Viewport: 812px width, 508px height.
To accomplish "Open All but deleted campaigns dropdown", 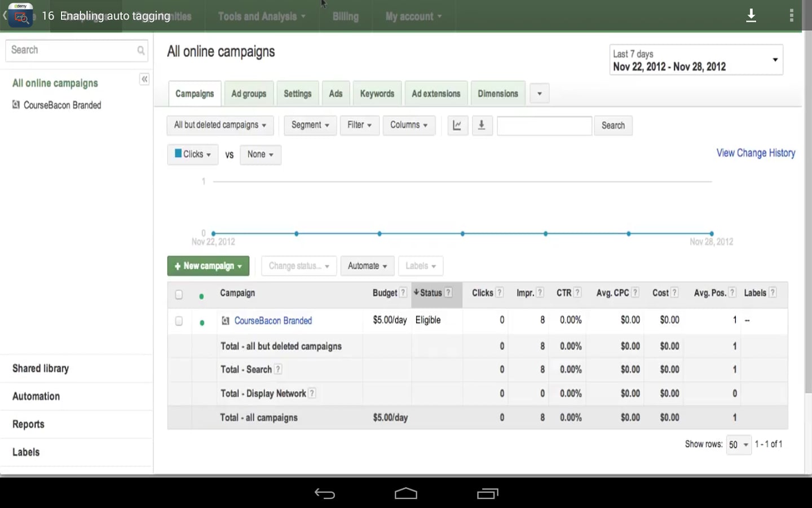I will click(220, 125).
